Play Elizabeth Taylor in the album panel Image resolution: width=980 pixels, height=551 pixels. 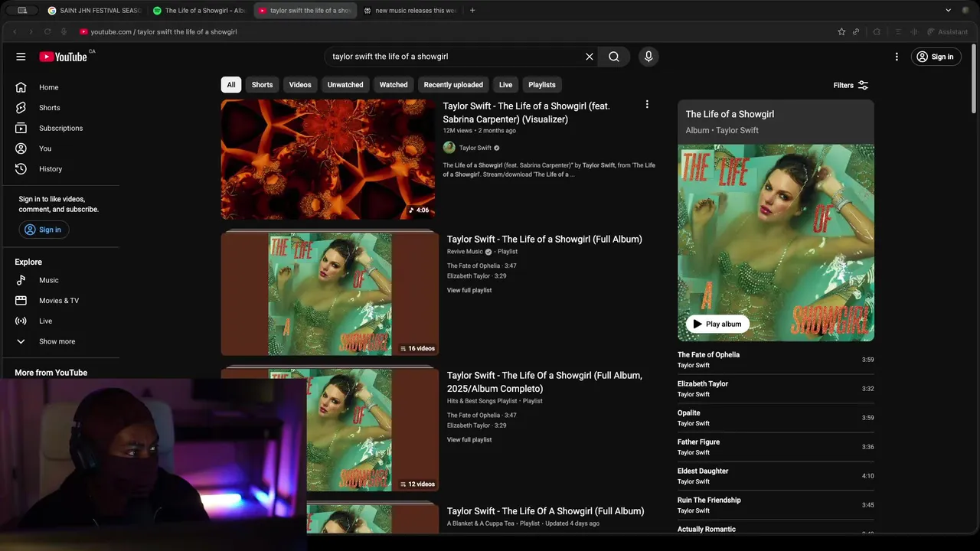[x=776, y=389]
